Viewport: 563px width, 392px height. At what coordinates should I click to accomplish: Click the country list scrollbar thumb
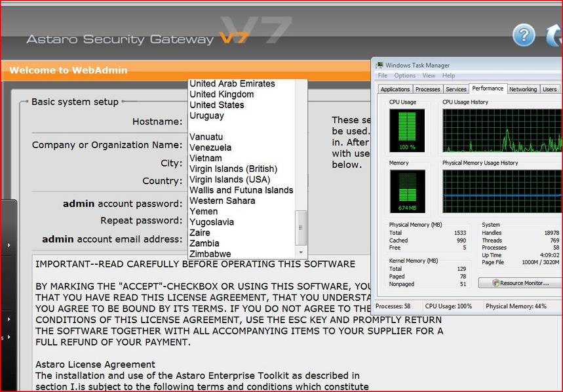(x=301, y=227)
